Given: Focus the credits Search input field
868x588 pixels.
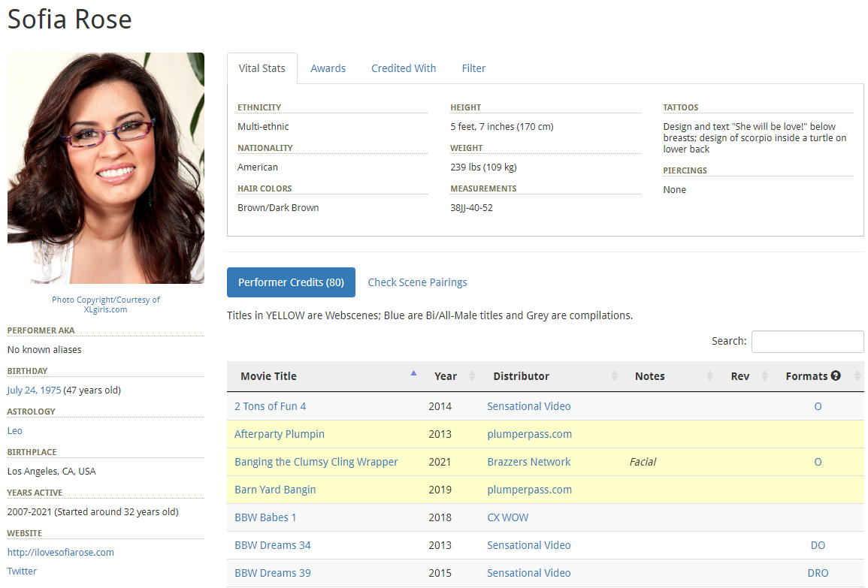Looking at the screenshot, I should pos(808,341).
